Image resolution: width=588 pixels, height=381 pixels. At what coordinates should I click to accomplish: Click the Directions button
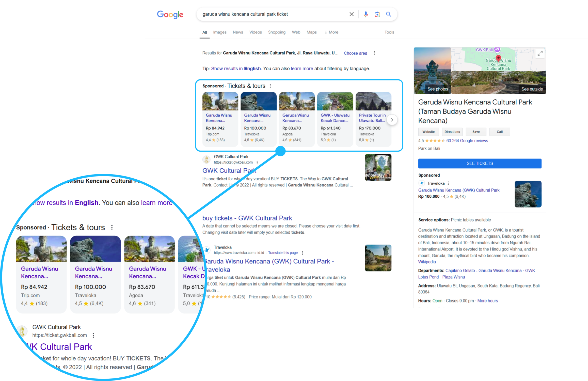coord(452,132)
